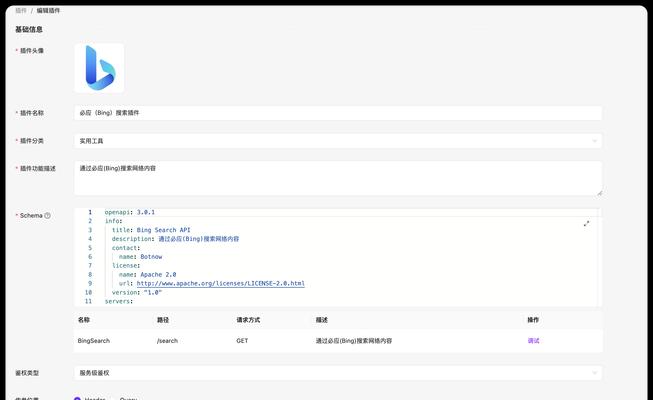
Task: Click the Bing plugin avatar image
Action: 99,68
